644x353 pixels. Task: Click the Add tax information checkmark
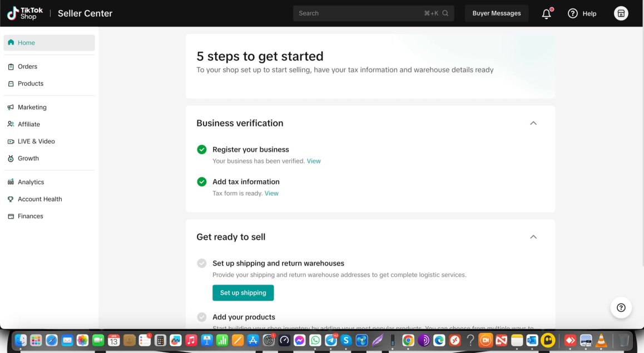[202, 182]
